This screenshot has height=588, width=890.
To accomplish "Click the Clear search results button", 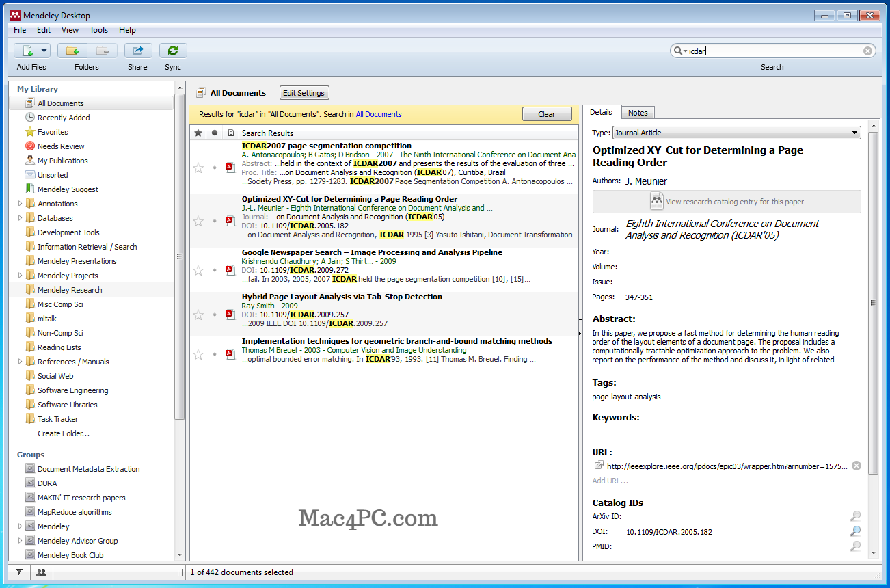I will pos(547,114).
